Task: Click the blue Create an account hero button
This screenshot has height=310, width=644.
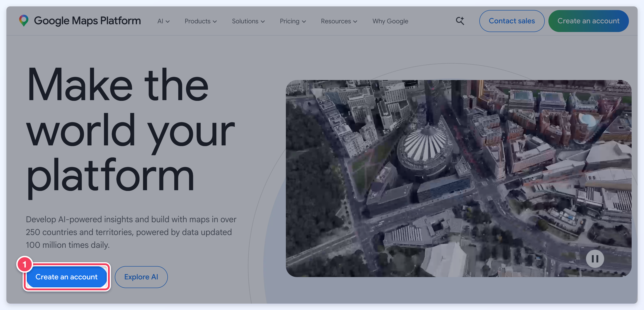Action: point(67,277)
